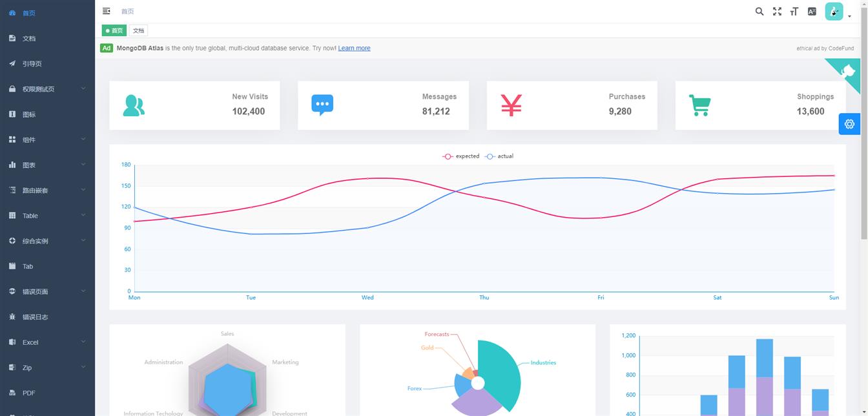Open the GitHub corner ribbon

pos(846,72)
